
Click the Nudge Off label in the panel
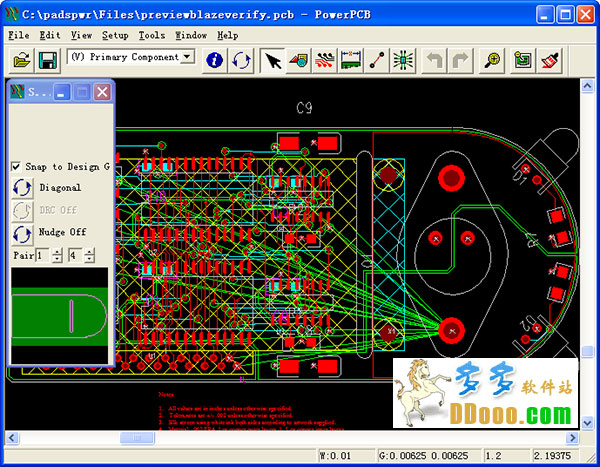point(62,232)
